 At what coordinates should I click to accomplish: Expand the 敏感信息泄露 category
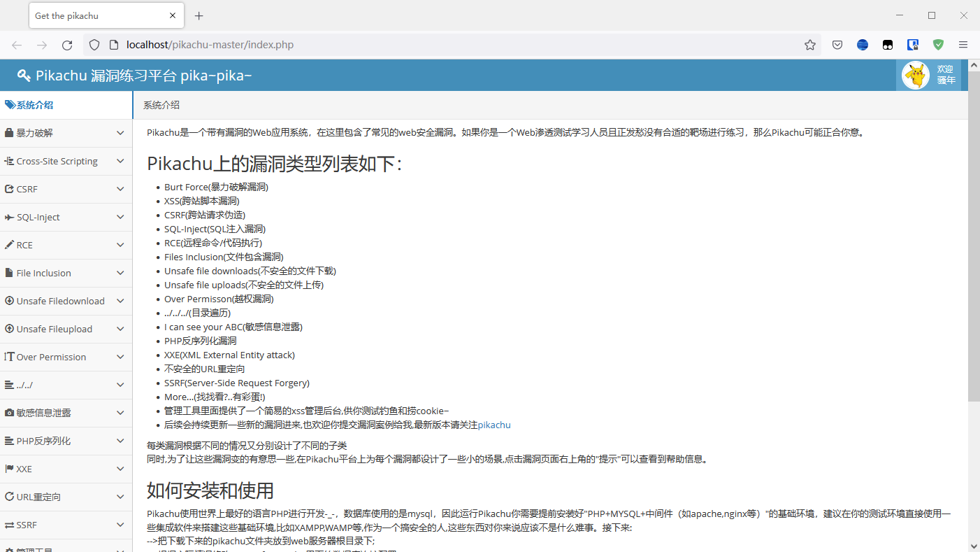pyautogui.click(x=120, y=413)
